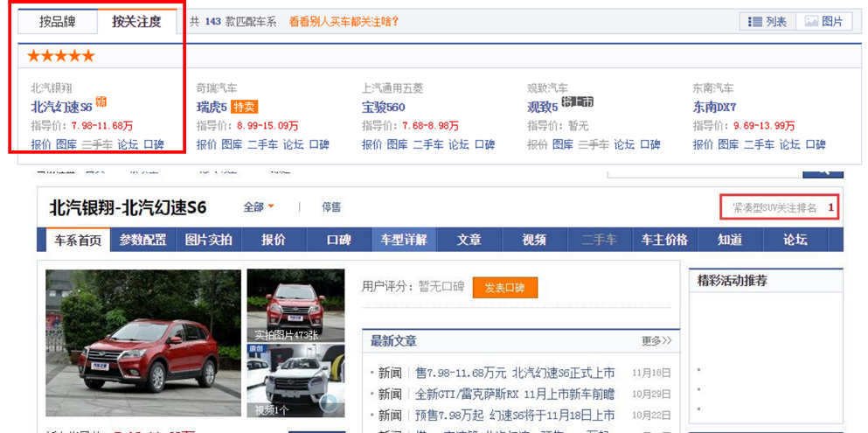Open the 瑞虎5 model link
Viewport: 868px width, 433px height.
212,107
